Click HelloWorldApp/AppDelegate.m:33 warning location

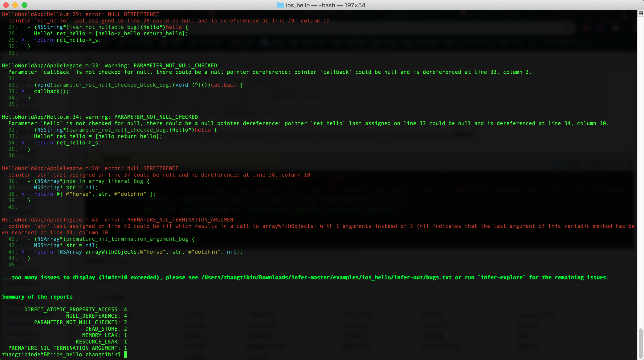coord(50,66)
